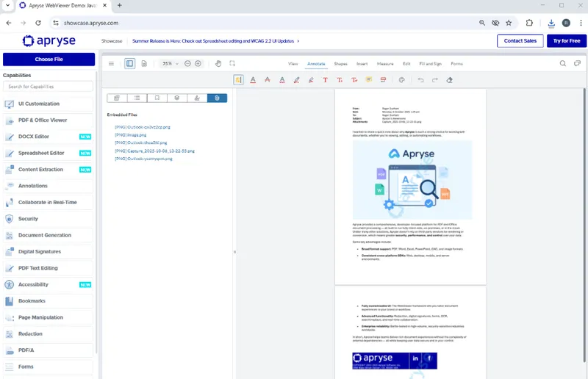Select the Free Text tool
The height and width of the screenshot is (379, 588).
pyautogui.click(x=325, y=80)
